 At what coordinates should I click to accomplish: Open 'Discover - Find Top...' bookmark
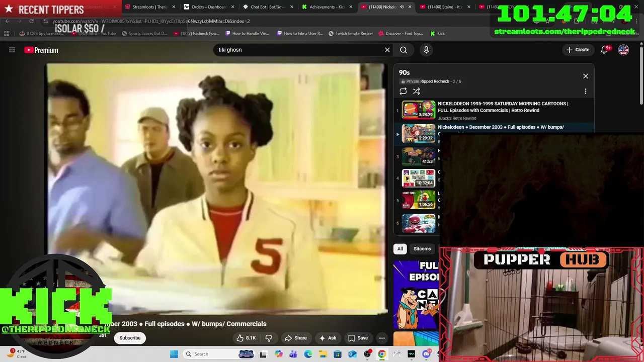400,34
